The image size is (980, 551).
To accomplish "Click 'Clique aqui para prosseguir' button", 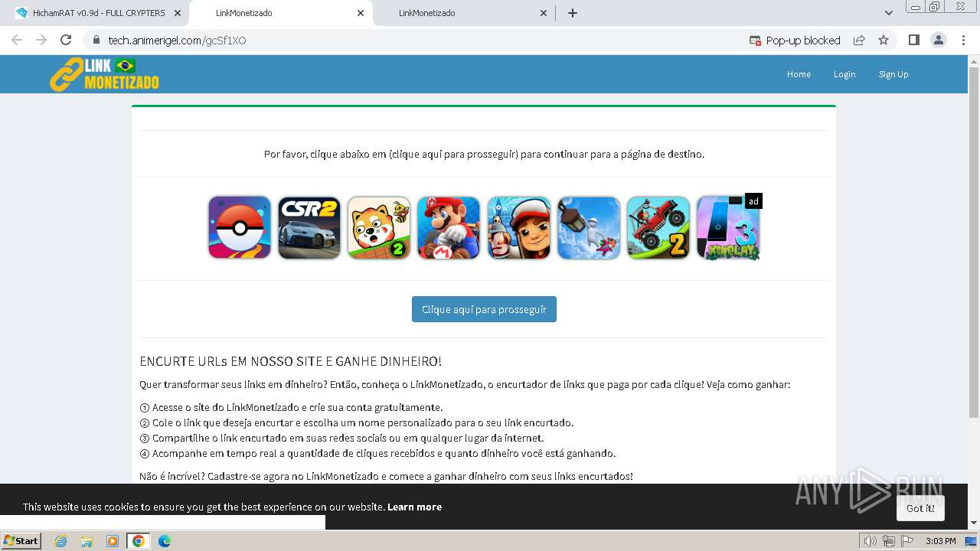I will [484, 309].
